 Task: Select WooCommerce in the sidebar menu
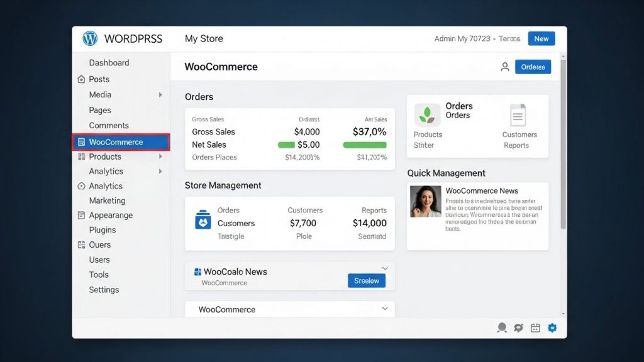tap(121, 142)
